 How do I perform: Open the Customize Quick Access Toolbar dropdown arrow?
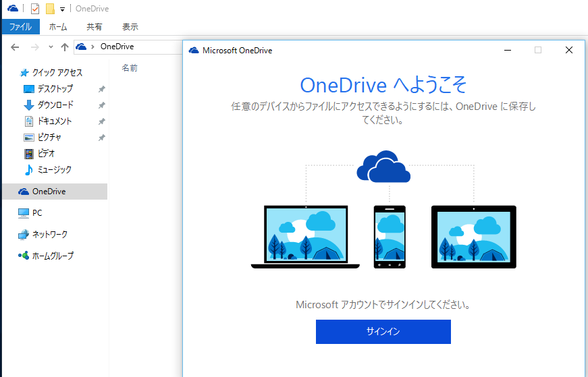click(62, 9)
